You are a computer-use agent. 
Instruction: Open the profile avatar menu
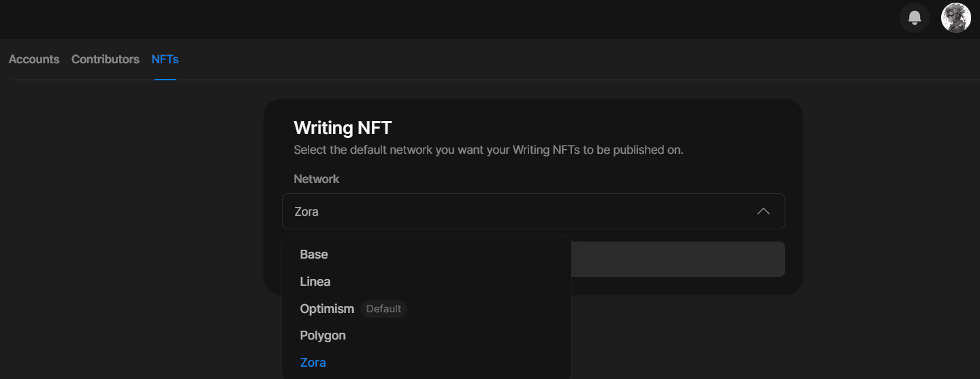[x=955, y=18]
